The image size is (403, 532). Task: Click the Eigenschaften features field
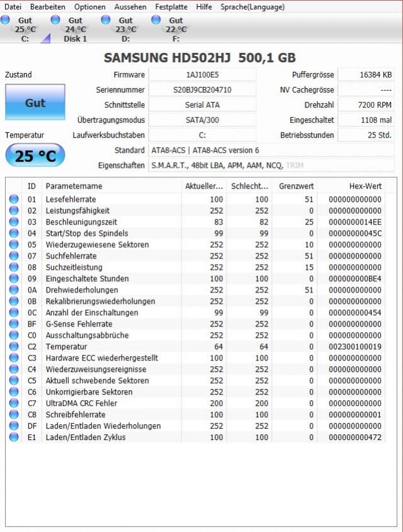[x=271, y=165]
